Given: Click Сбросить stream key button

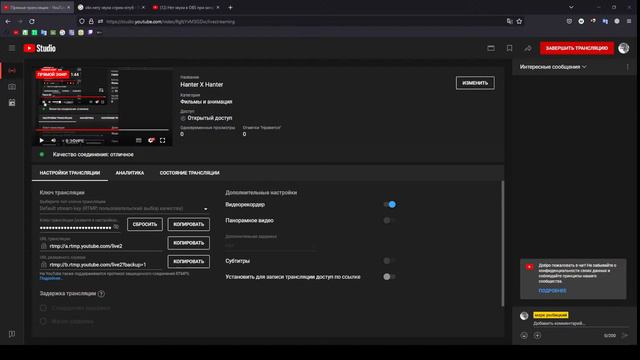Looking at the screenshot, I should pyautogui.click(x=144, y=224).
